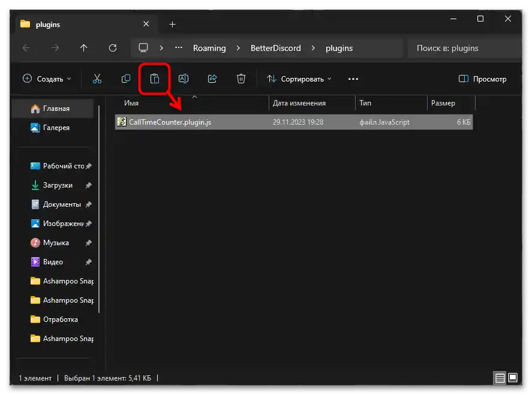Open the Создать dropdown menu
This screenshot has height=395, width=532.
click(47, 79)
